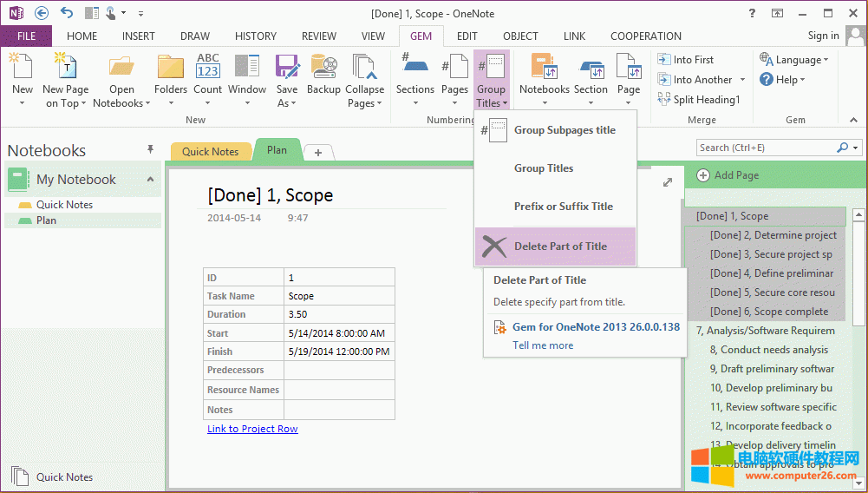This screenshot has height=493, width=868.
Task: Collapse the My Notebook tree
Action: pos(150,179)
